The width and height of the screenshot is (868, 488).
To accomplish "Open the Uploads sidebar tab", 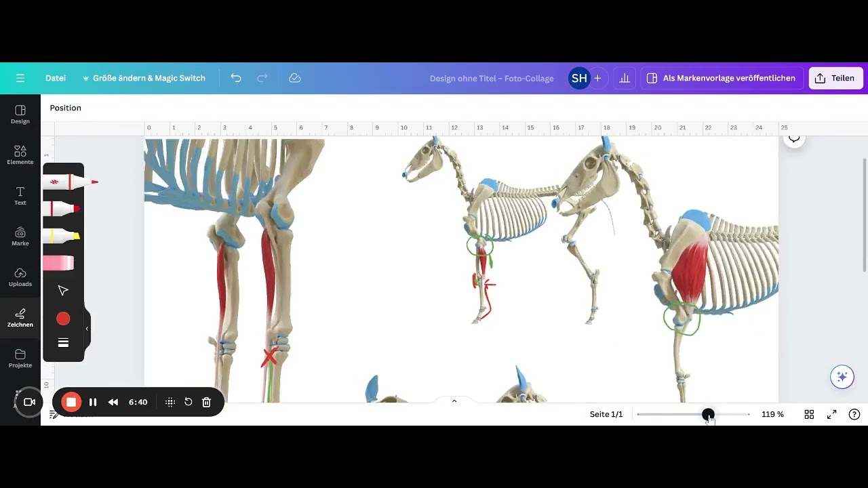I will tap(20, 277).
